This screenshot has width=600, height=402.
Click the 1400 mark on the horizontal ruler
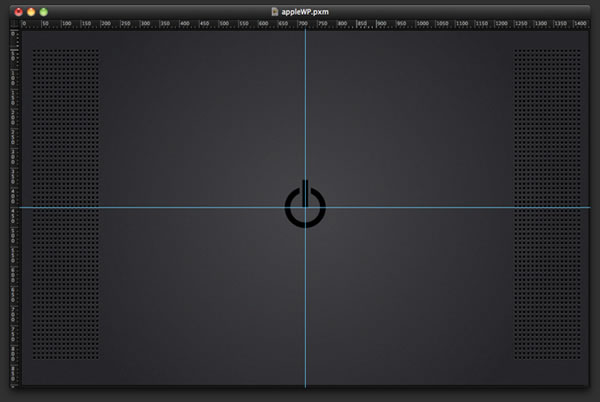click(580, 24)
